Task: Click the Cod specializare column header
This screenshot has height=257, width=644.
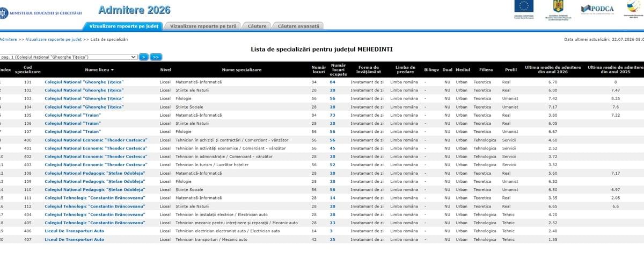Action: (x=28, y=69)
